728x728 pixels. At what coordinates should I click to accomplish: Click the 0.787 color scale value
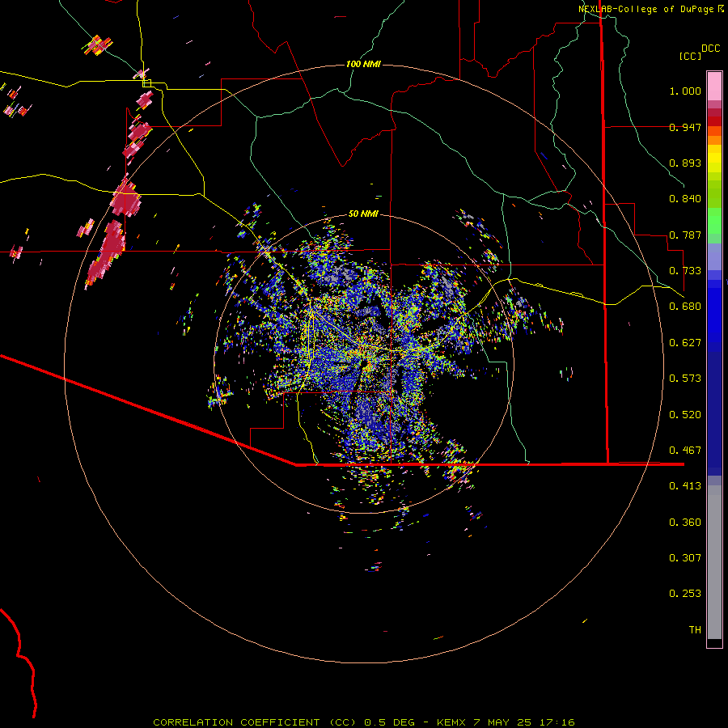(x=685, y=235)
